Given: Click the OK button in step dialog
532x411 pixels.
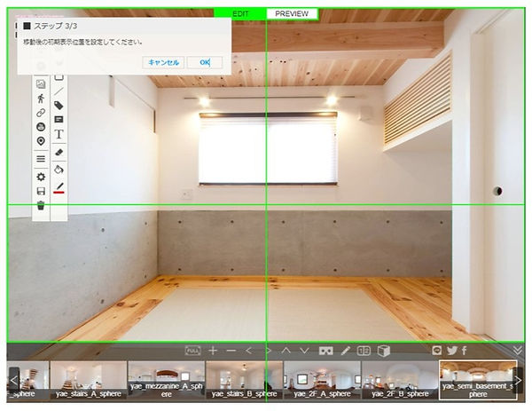Looking at the screenshot, I should point(204,62).
